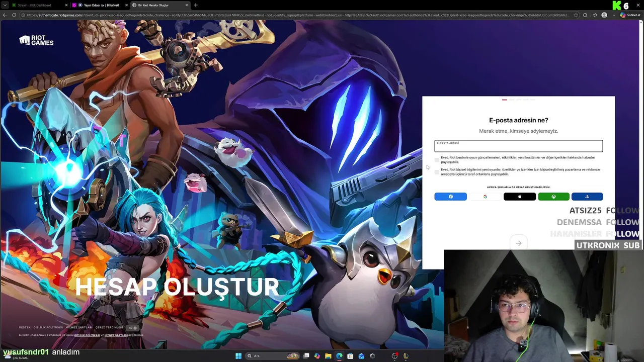The width and height of the screenshot is (644, 362).
Task: Check the personalized marketing sharing checkbox
Action: click(x=437, y=172)
